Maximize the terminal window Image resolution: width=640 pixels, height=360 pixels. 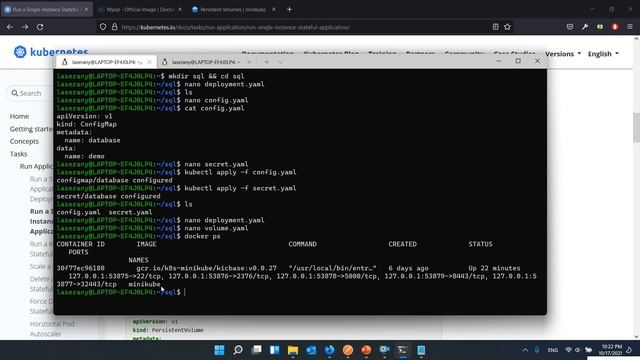click(x=518, y=61)
